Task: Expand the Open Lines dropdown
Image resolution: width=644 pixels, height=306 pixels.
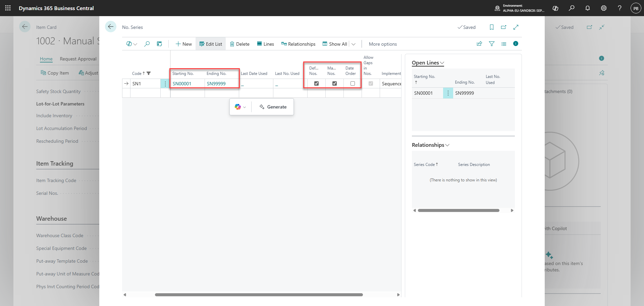Action: point(428,63)
